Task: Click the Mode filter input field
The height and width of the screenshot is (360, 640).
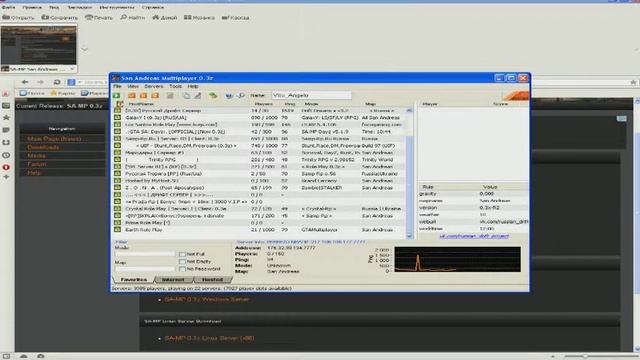Action: (144, 254)
